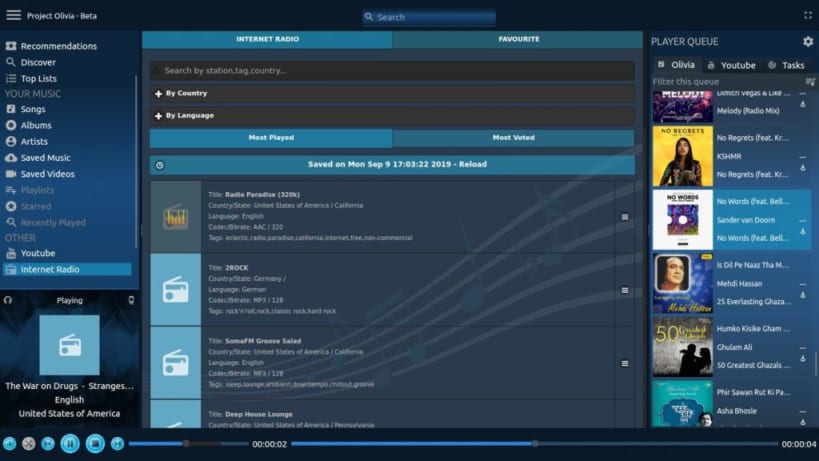Screen dimensions: 819x461
Task: Click the lower icon on the KSHMR queue item
Action: pos(803,168)
